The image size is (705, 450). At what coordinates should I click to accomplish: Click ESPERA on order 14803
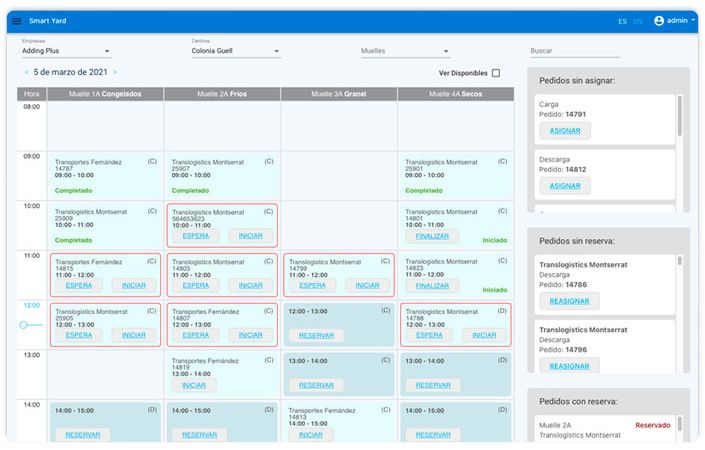click(x=196, y=285)
